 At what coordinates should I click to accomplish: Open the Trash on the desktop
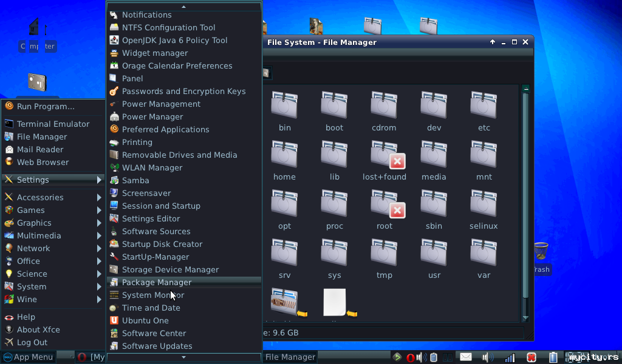coord(541,255)
